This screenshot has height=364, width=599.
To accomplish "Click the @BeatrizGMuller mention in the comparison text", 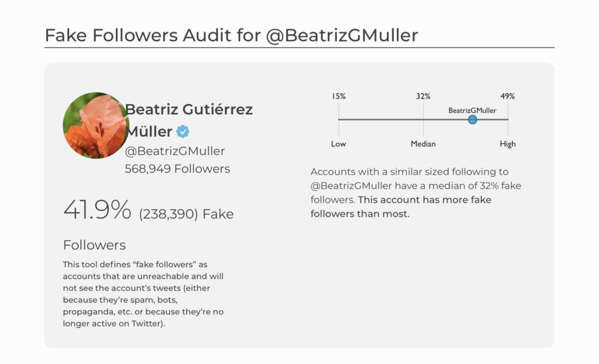I will point(351,186).
